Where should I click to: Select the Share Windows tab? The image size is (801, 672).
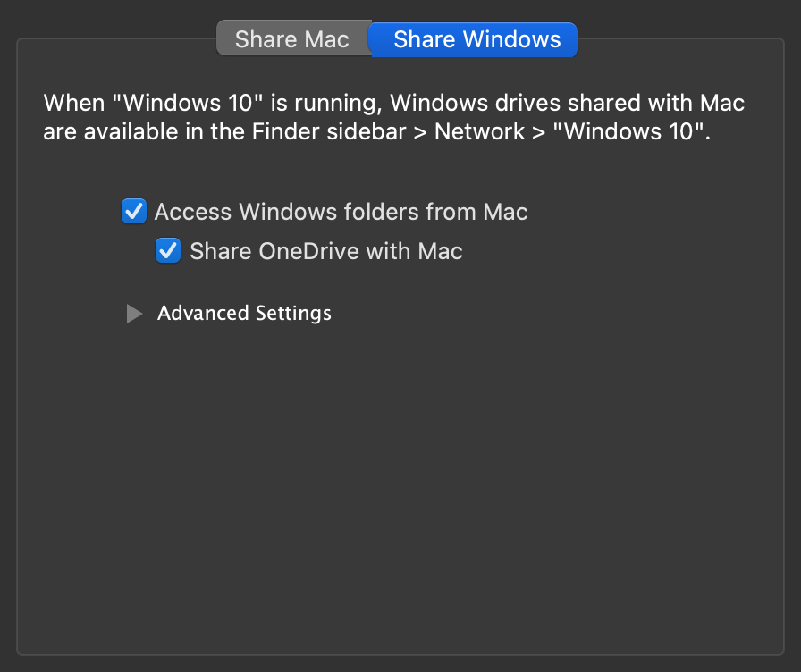coord(476,40)
